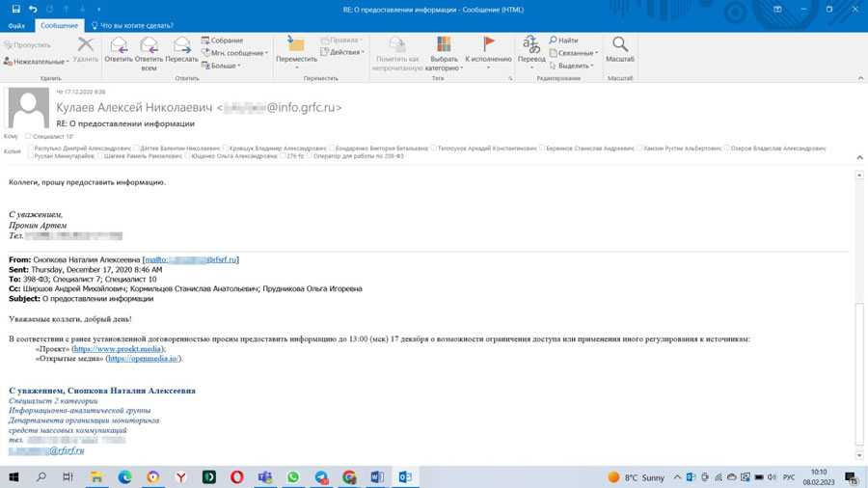Click Reply All (Ответить всем) icon
Image resolution: width=868 pixels, height=488 pixels.
coord(149,50)
